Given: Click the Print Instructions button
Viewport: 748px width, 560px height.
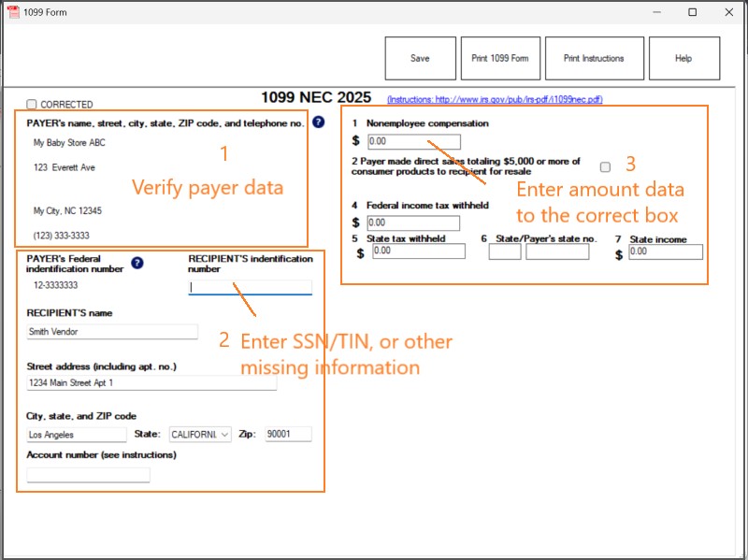Looking at the screenshot, I should coord(594,58).
